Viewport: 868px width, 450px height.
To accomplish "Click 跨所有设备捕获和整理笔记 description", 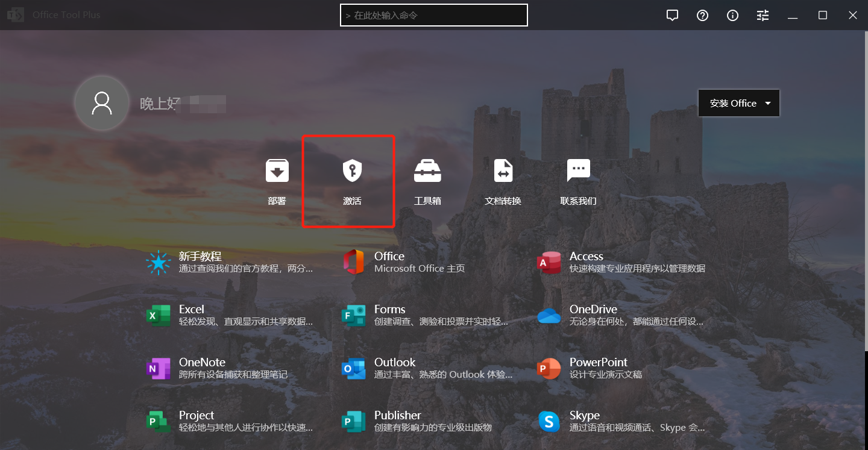I will 233,375.
